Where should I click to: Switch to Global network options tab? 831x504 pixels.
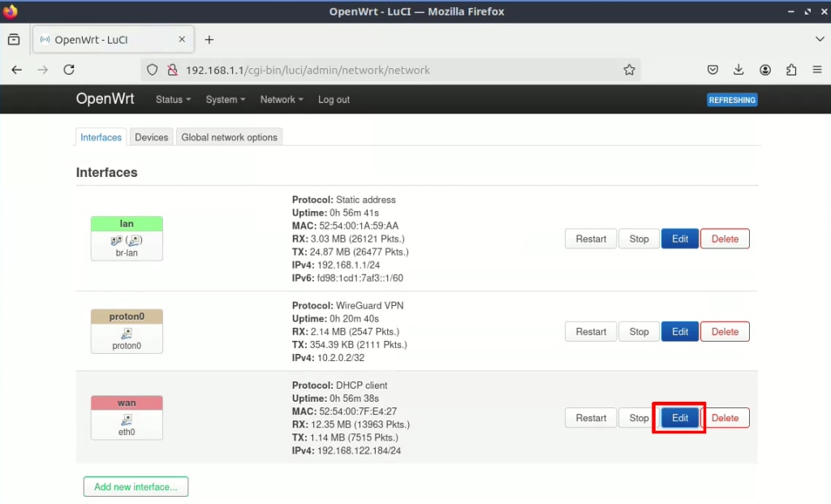[x=229, y=137]
